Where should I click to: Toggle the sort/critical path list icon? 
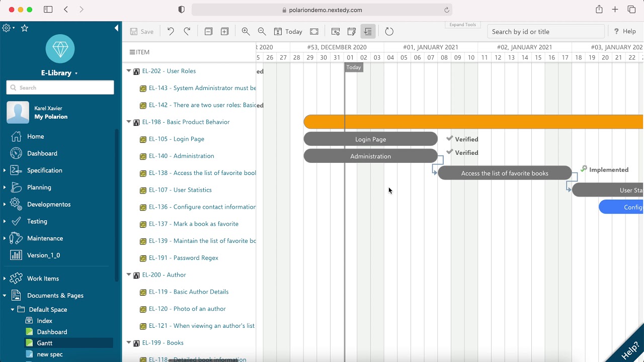coord(368,32)
